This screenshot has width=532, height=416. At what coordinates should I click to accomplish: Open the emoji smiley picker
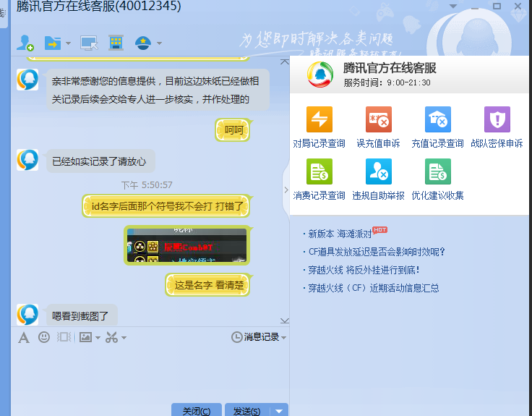click(x=44, y=337)
